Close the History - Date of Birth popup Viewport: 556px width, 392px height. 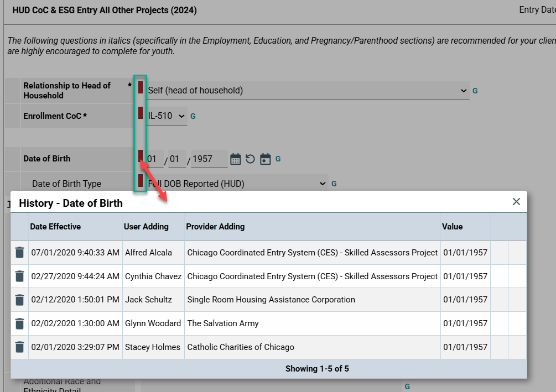[x=516, y=202]
